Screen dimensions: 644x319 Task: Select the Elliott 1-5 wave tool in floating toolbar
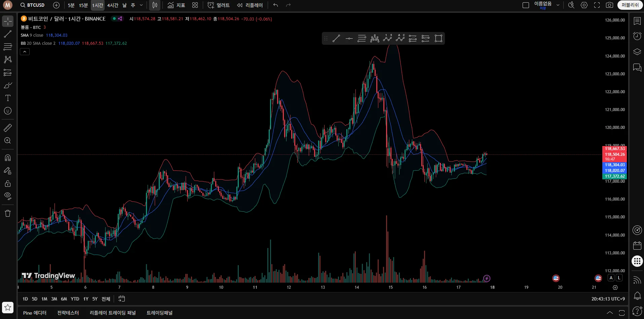point(387,38)
